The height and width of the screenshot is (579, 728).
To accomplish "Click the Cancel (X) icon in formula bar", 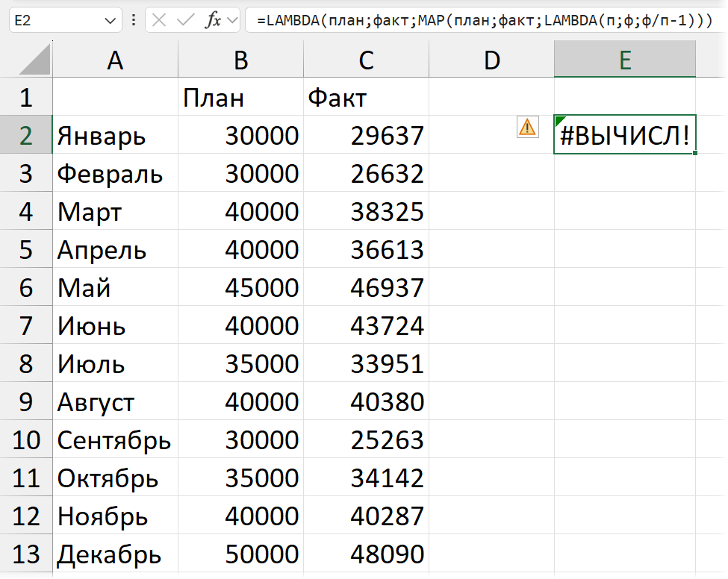I will click(x=159, y=20).
